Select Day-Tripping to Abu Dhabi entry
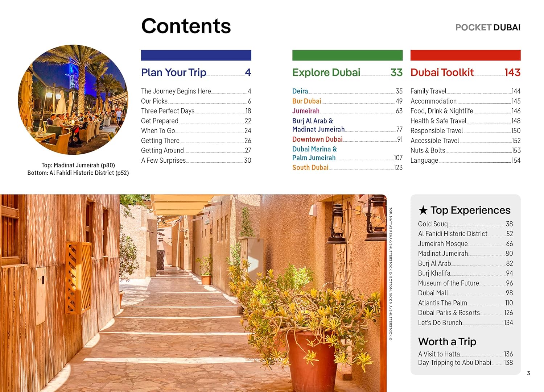This screenshot has width=544, height=392. tap(454, 363)
